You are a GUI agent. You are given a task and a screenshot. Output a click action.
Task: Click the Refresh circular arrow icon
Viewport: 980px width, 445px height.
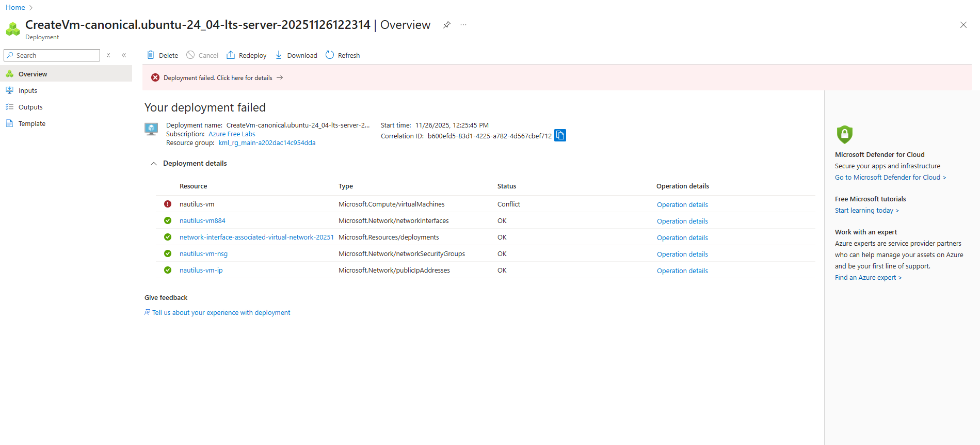[330, 55]
